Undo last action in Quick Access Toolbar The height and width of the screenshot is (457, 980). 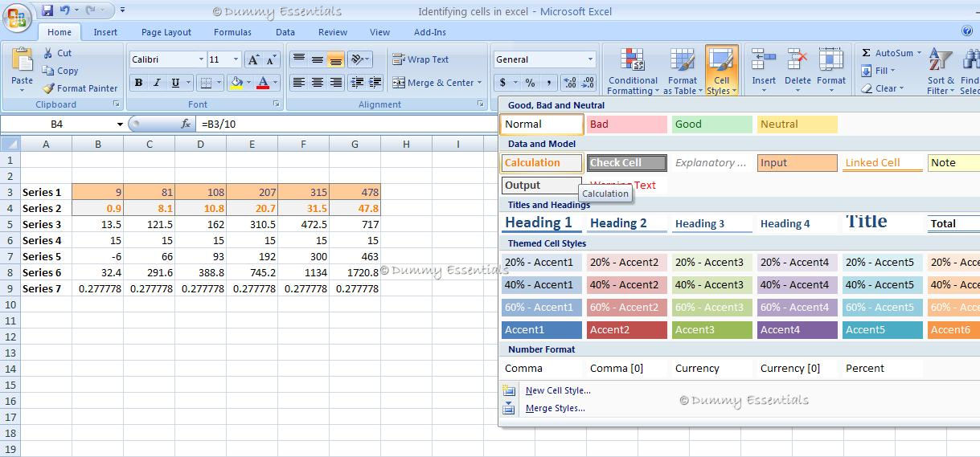[x=64, y=10]
